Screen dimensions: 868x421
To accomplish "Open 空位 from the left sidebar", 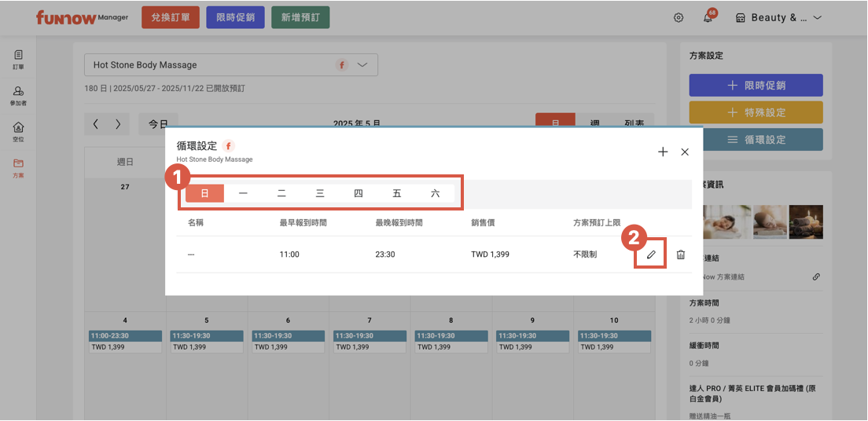I will pos(18,131).
